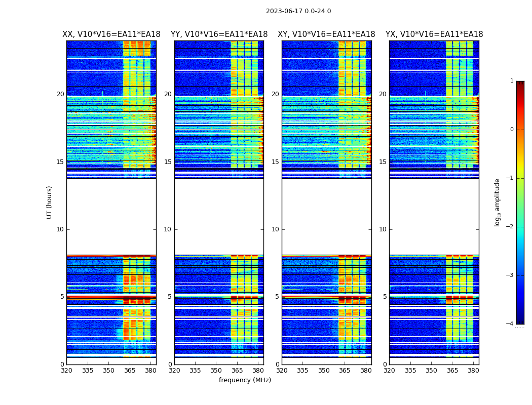The width and height of the screenshot is (532, 405).
Task: Click the white data gap in XX panel
Action: (x=111, y=217)
